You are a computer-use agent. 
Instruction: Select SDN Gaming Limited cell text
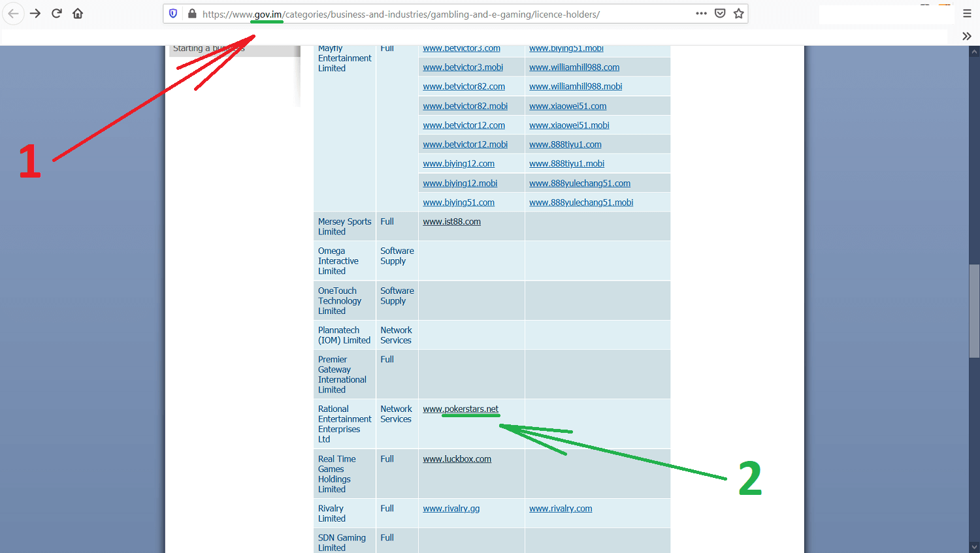click(x=342, y=543)
